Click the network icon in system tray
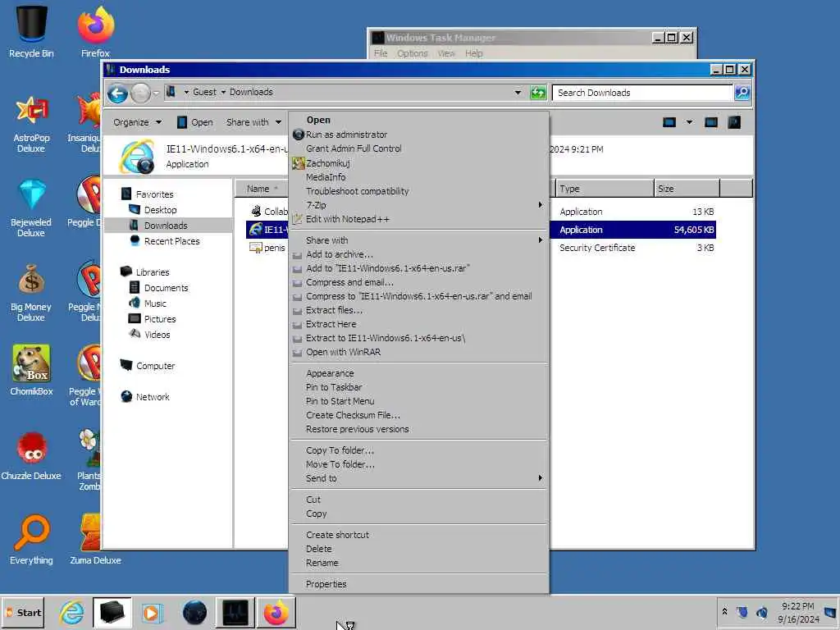Viewport: 840px width, 630px height. point(742,612)
